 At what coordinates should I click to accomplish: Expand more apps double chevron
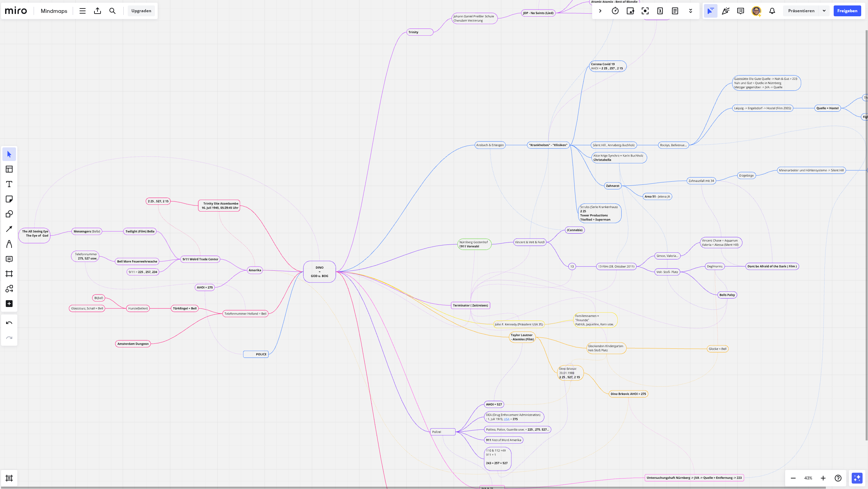(690, 11)
